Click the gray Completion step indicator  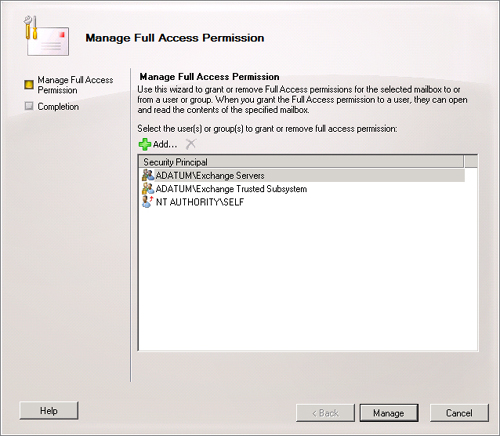pyautogui.click(x=29, y=106)
